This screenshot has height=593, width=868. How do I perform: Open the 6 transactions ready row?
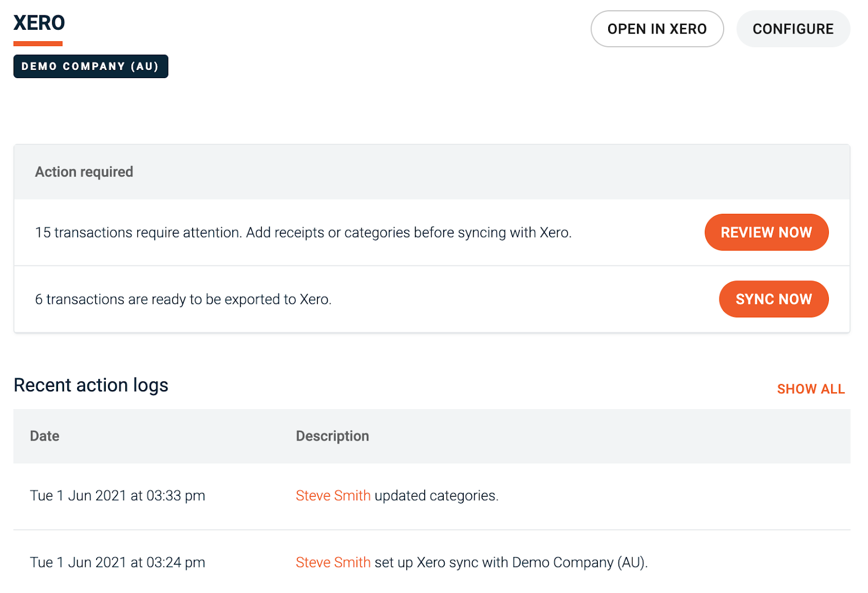[183, 299]
